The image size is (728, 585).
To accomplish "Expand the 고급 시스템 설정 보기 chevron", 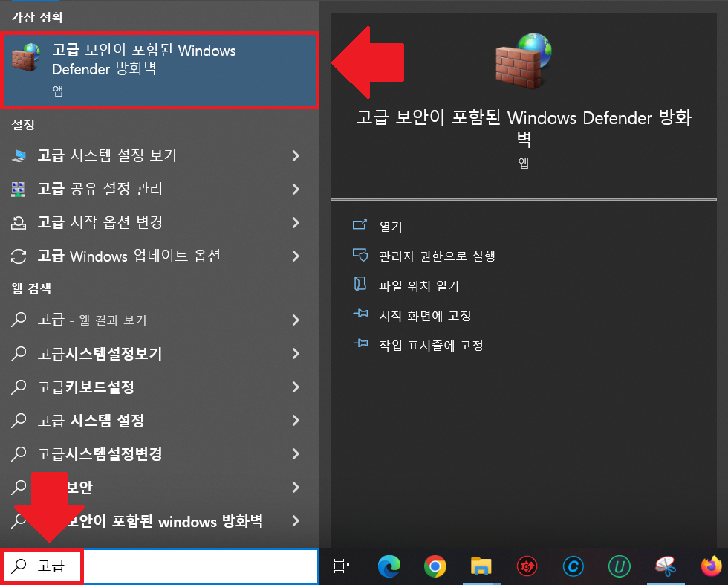I will click(x=296, y=155).
